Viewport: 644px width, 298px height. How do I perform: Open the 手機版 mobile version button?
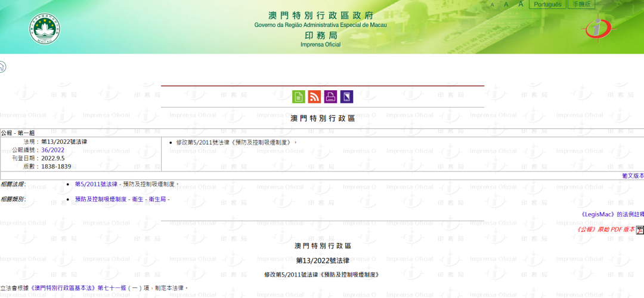(581, 4)
